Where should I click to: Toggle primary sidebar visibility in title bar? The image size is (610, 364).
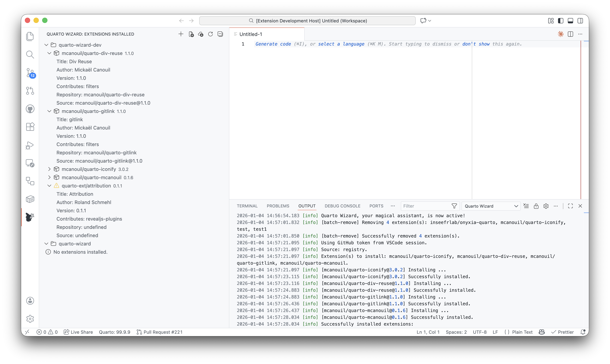pyautogui.click(x=560, y=21)
